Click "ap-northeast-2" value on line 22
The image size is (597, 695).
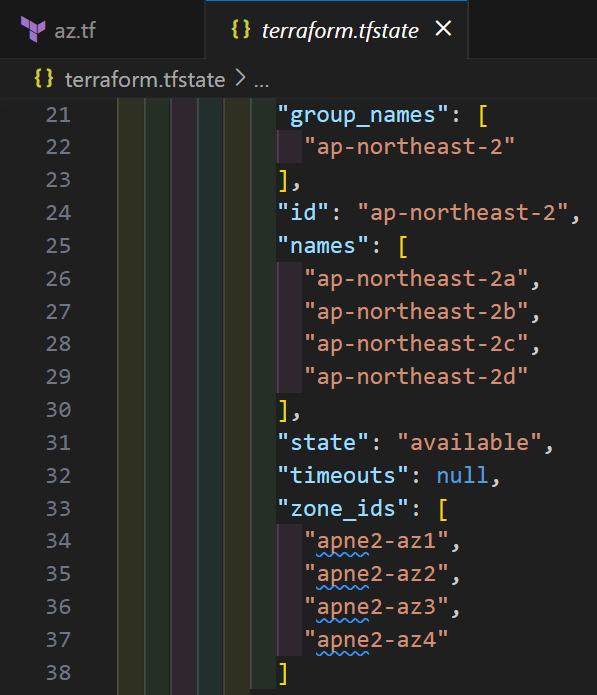[409, 147]
